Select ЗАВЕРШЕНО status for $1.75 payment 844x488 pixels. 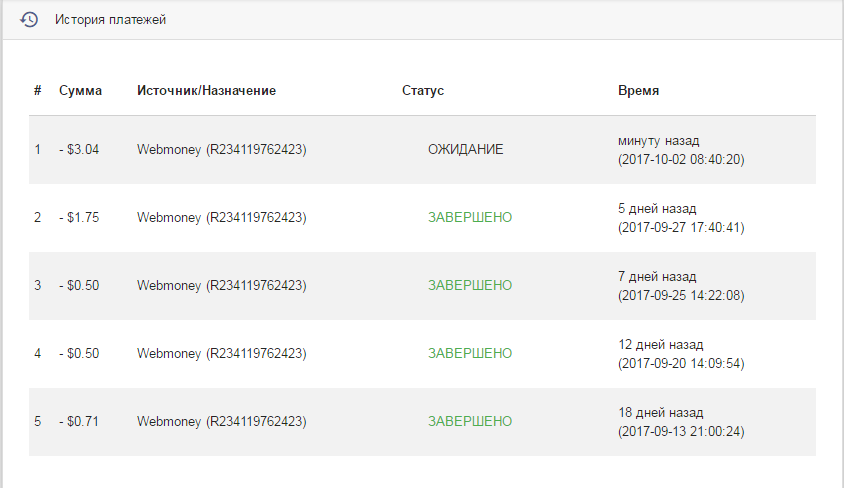pos(470,217)
